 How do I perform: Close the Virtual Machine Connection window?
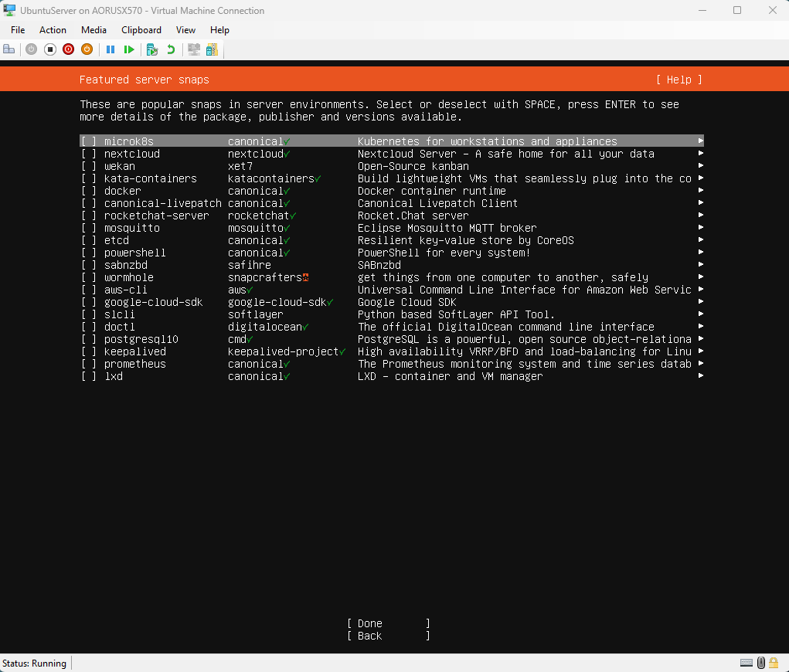773,10
